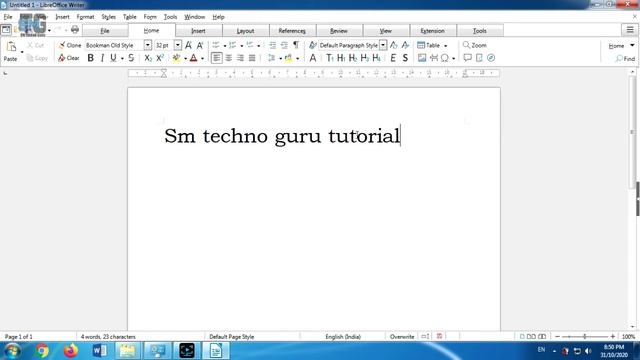This screenshot has width=640, height=360.
Task: Open the Format menu
Action: 85,17
